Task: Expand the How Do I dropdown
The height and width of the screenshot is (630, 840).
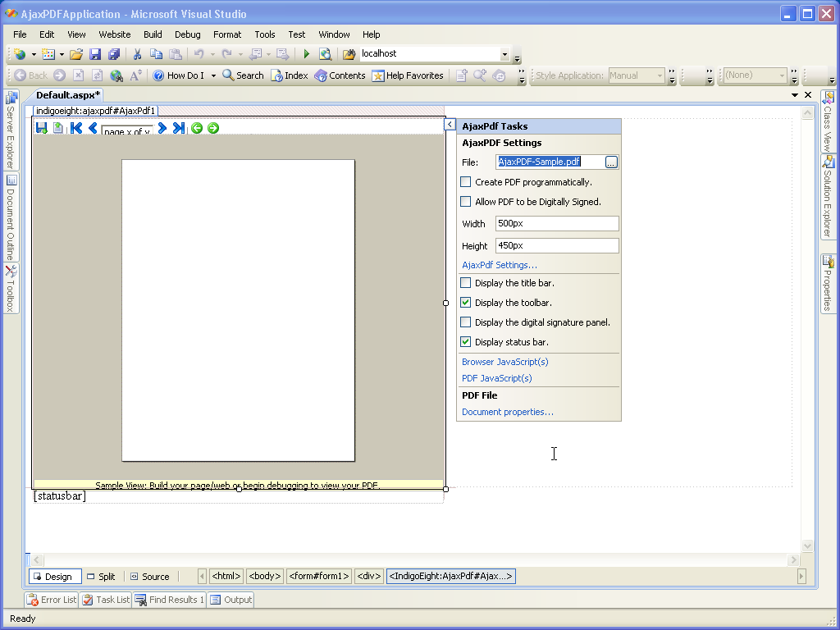Action: click(x=213, y=75)
